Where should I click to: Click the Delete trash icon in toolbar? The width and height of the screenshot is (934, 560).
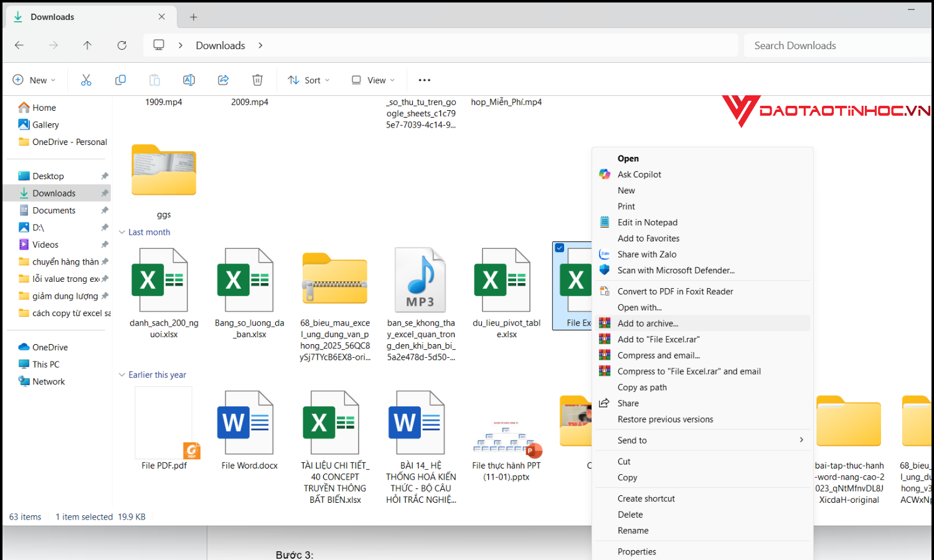pyautogui.click(x=257, y=80)
